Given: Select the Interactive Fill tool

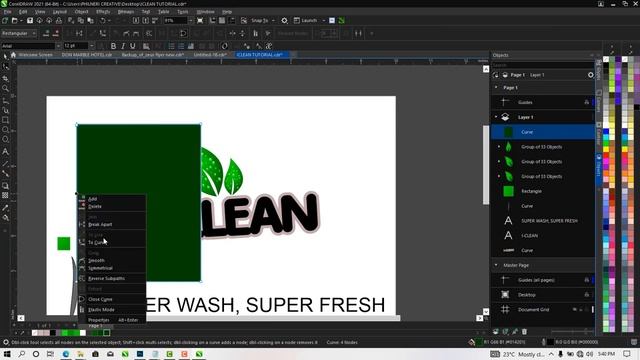Looking at the screenshot, I should (x=5, y=218).
